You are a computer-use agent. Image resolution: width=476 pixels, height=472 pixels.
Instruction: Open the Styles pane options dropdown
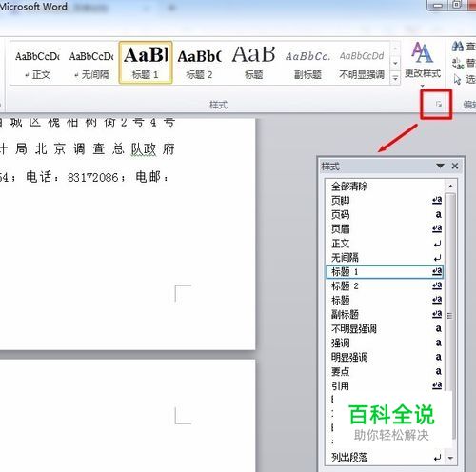pos(440,166)
